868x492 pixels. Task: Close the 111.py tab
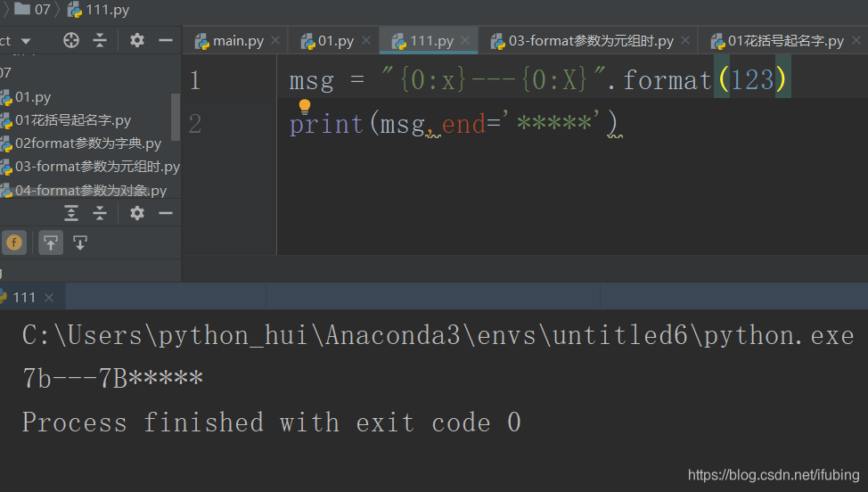(465, 40)
